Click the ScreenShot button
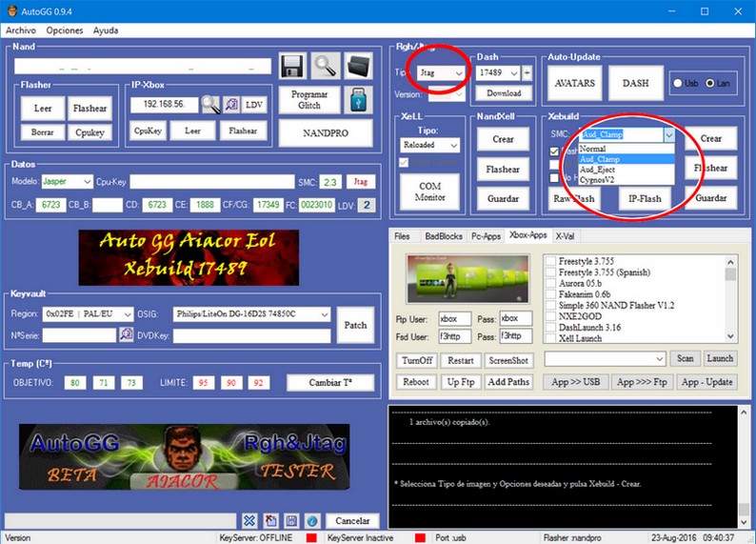Image resolution: width=756 pixels, height=544 pixels. click(x=508, y=361)
